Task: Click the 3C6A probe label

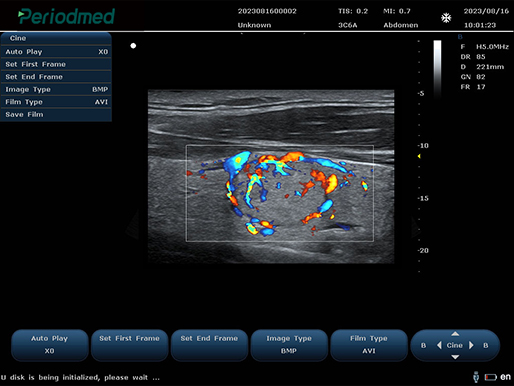Action: click(x=347, y=25)
